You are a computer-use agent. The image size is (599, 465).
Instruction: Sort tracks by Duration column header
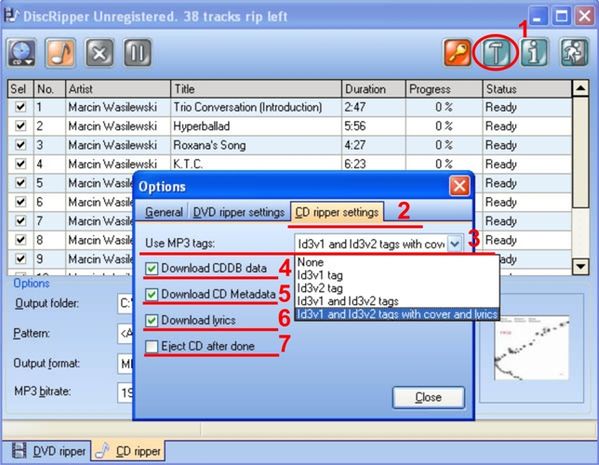(x=373, y=89)
